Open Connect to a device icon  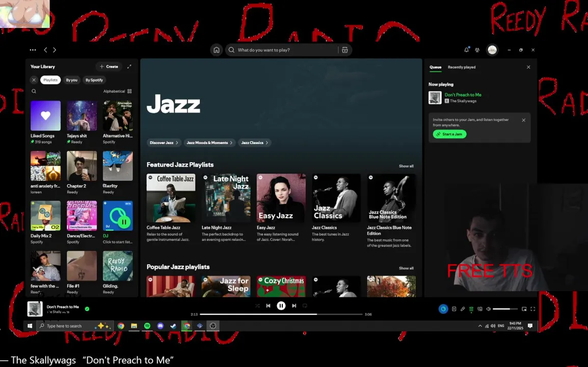click(480, 309)
